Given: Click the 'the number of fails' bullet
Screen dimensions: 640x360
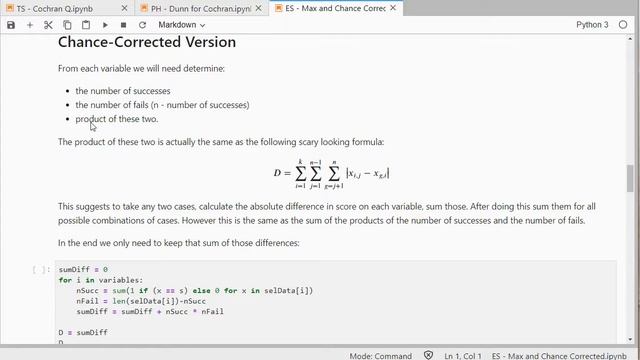Looking at the screenshot, I should (x=162, y=105).
